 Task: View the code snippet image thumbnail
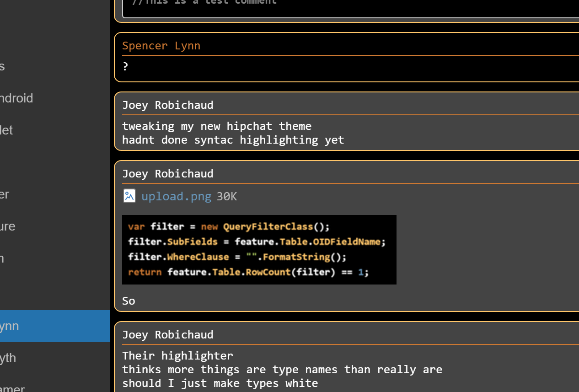[x=259, y=249]
